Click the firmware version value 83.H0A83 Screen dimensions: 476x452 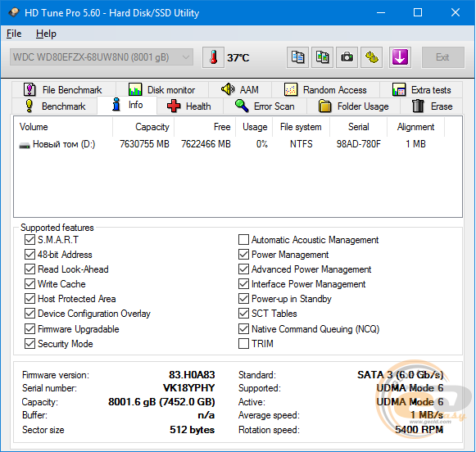(x=192, y=375)
